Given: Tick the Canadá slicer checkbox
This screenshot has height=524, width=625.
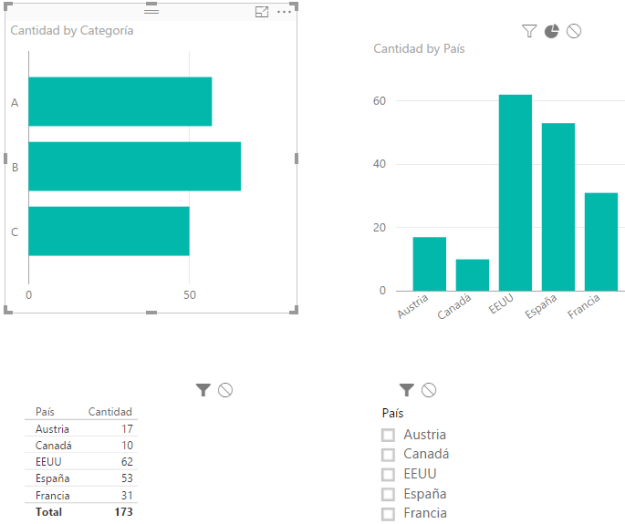Looking at the screenshot, I should [x=388, y=455].
